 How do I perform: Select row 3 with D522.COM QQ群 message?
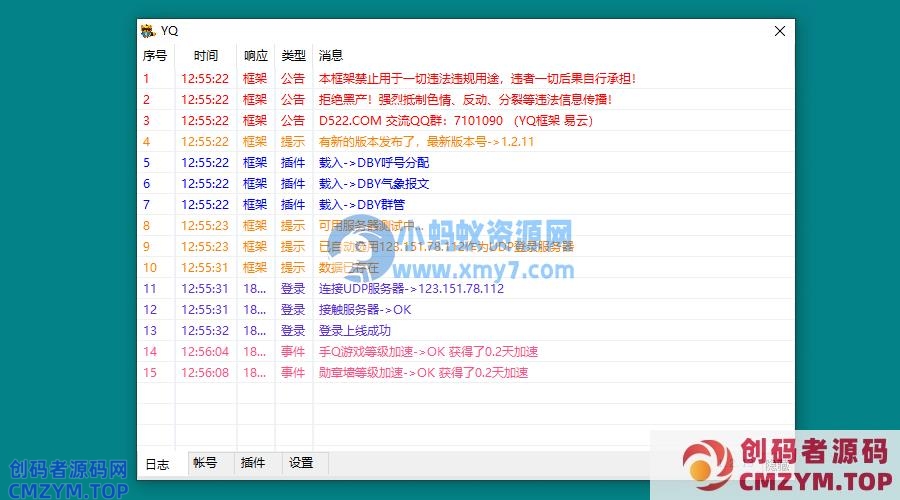(x=455, y=121)
